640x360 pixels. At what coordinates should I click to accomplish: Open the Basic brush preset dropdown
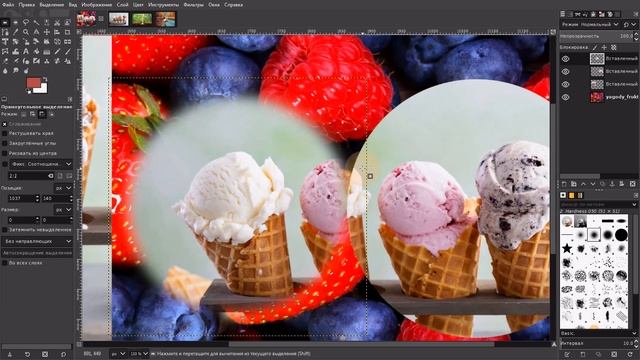(599, 333)
